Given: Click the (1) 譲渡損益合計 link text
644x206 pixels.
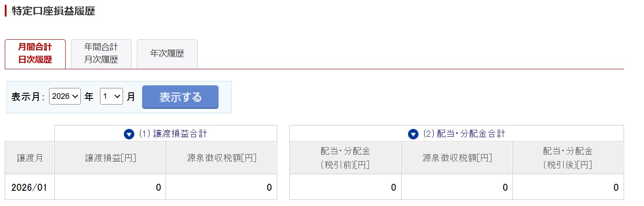Looking at the screenshot, I should click(173, 134).
